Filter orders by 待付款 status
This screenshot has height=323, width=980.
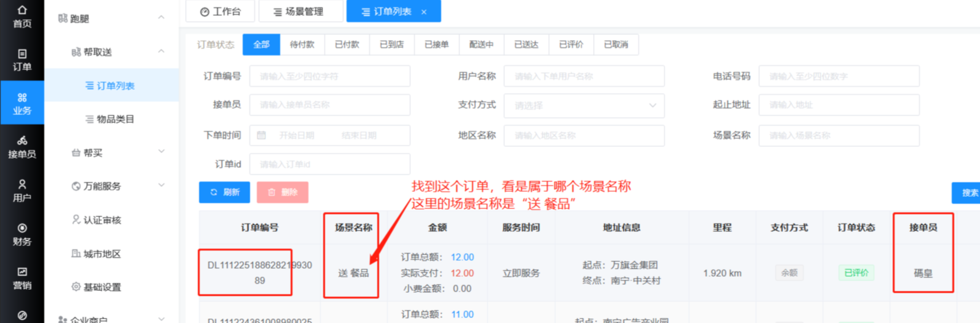coord(302,44)
